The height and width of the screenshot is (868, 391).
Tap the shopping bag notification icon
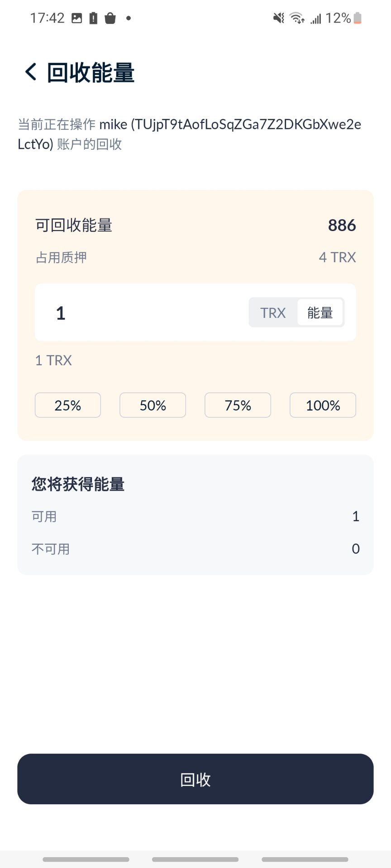tap(110, 18)
